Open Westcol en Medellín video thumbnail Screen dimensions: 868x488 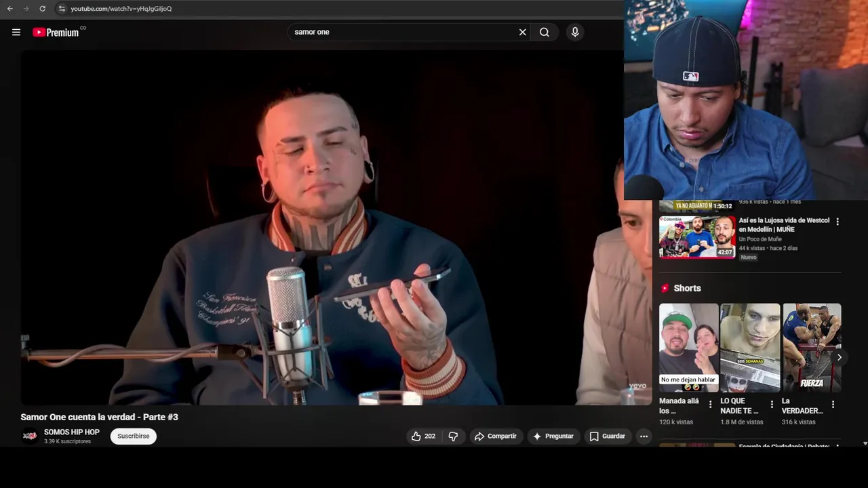(697, 237)
